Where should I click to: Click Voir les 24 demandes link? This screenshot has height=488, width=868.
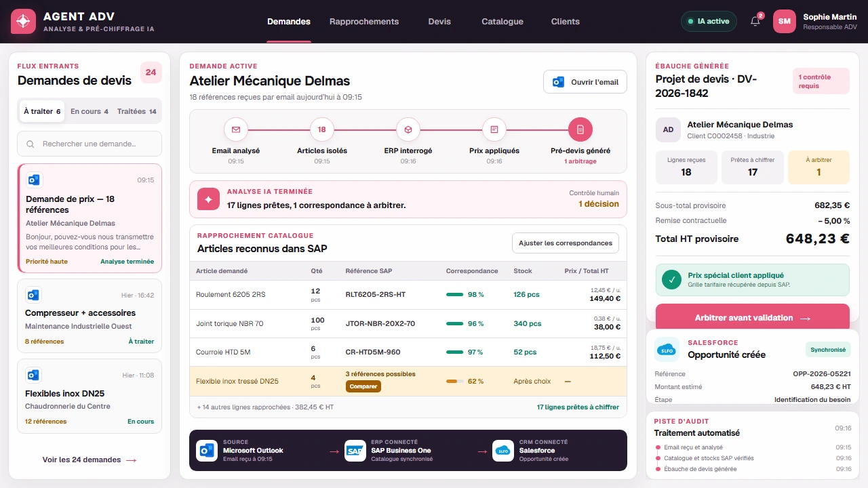(90, 460)
